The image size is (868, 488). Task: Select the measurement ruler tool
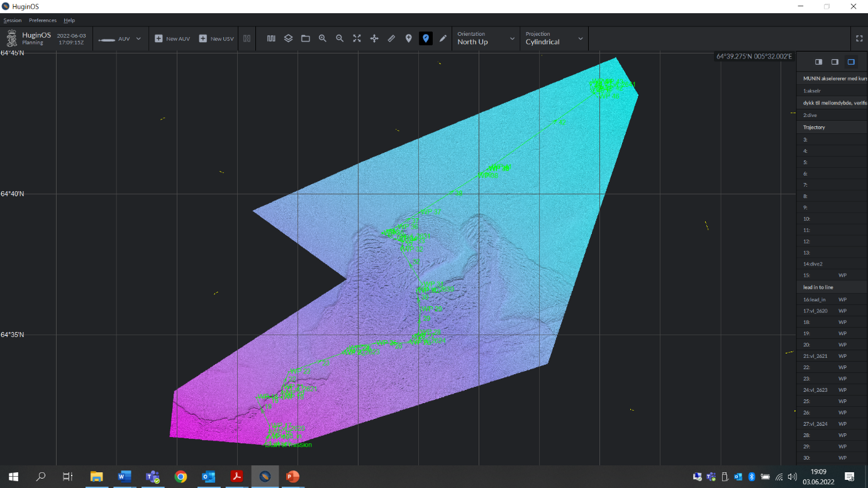[x=391, y=38]
